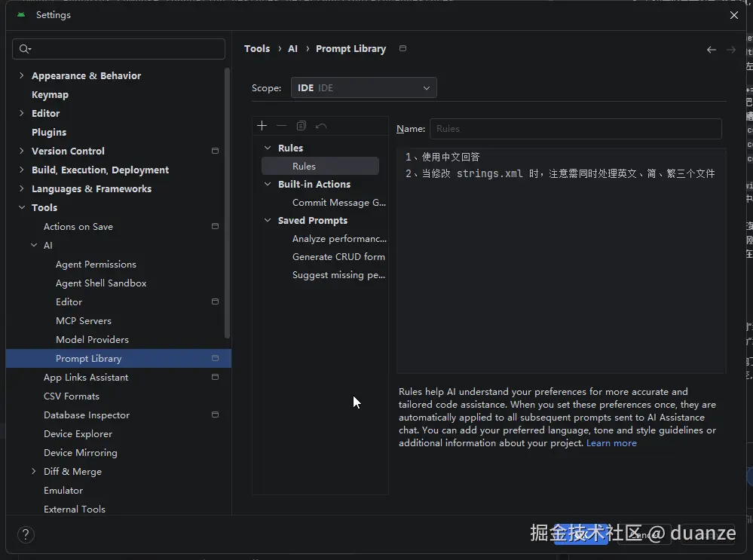Expand the Editor settings section
The image size is (753, 560).
click(21, 113)
